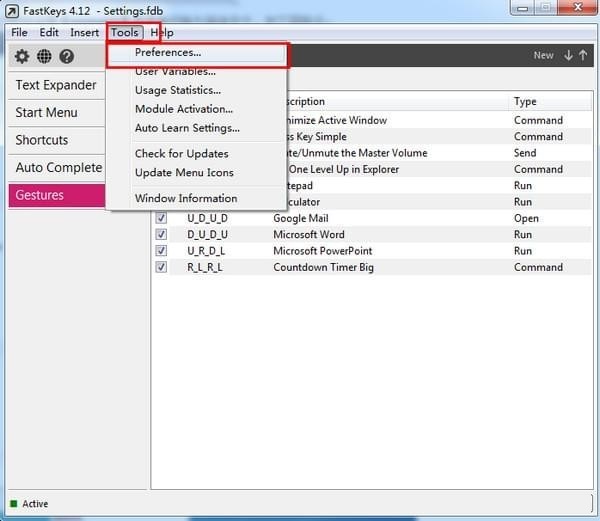Select the Check for Updates entry

pyautogui.click(x=181, y=153)
